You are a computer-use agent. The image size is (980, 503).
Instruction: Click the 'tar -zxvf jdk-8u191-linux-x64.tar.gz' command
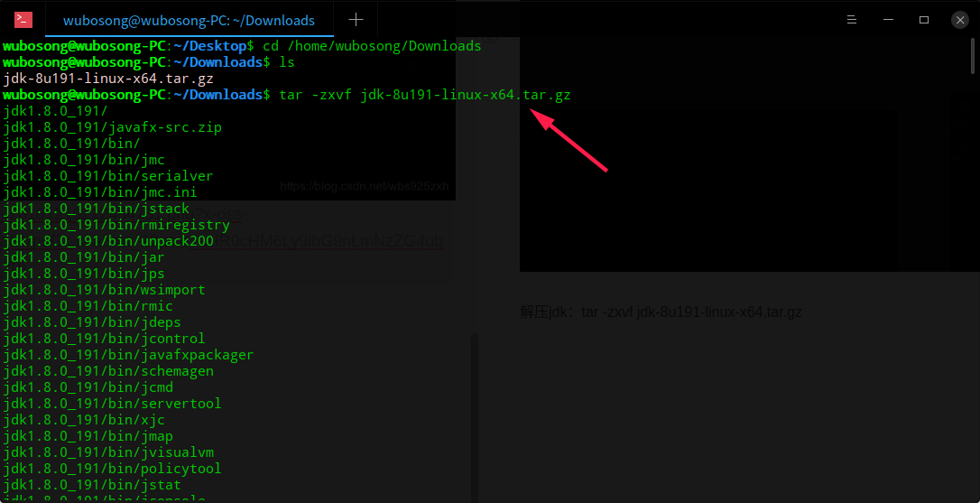425,95
